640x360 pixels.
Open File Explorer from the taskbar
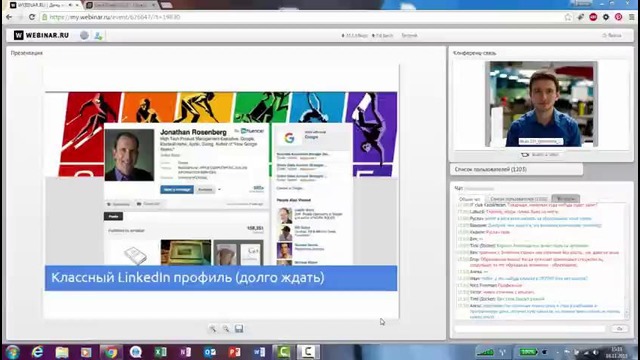tap(62, 352)
